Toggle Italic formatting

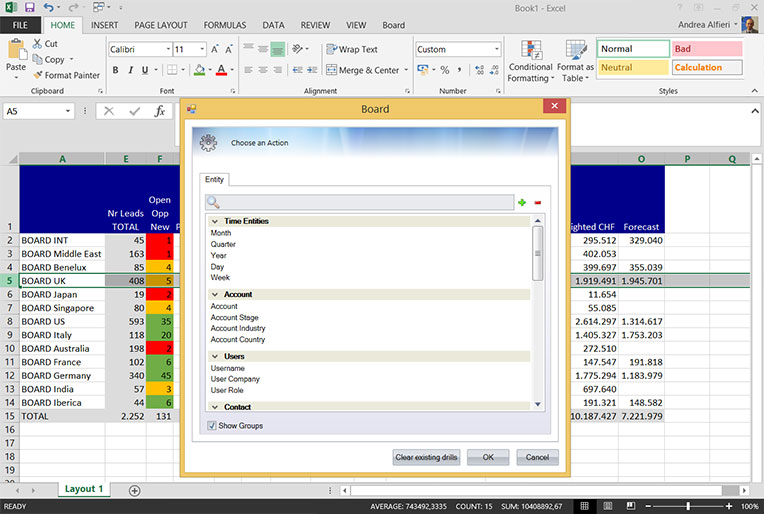130,70
